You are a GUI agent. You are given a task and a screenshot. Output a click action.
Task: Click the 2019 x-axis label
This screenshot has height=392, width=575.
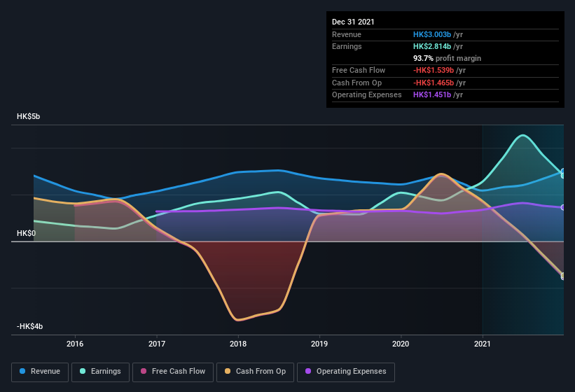click(319, 344)
